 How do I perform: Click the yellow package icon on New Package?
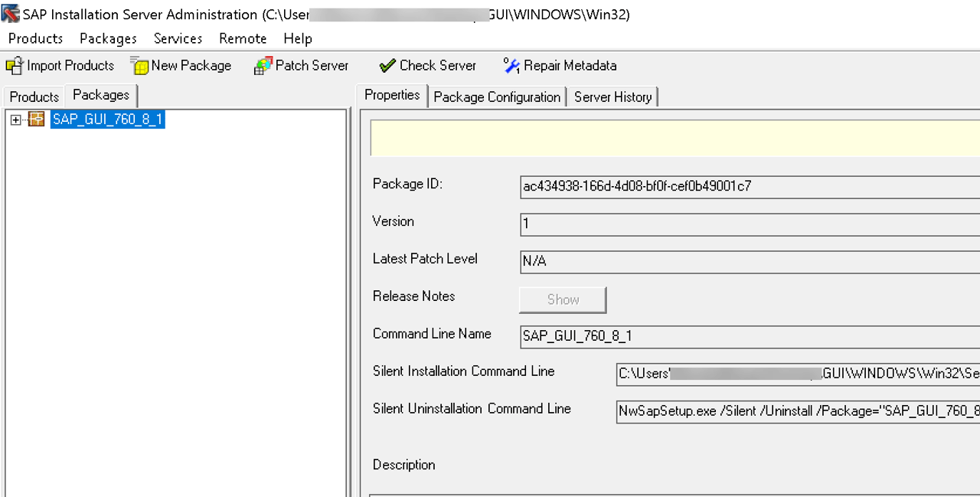(x=139, y=66)
